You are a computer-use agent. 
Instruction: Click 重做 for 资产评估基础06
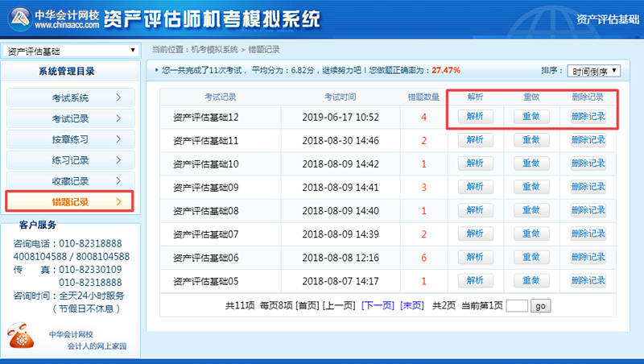(x=531, y=257)
